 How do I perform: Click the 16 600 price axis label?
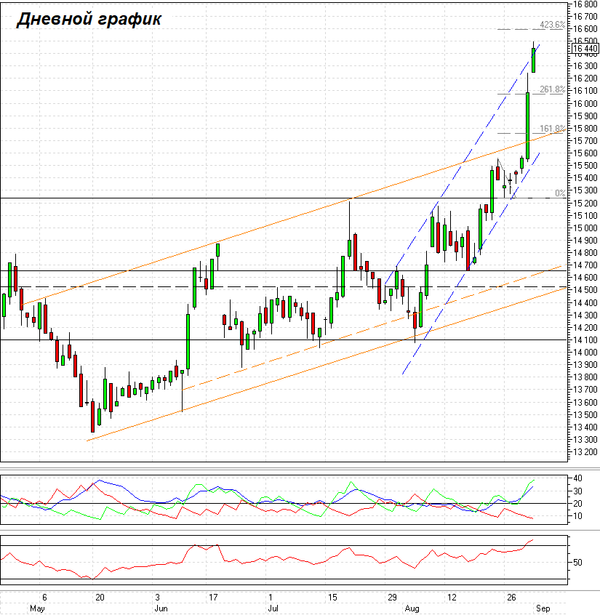click(585, 29)
